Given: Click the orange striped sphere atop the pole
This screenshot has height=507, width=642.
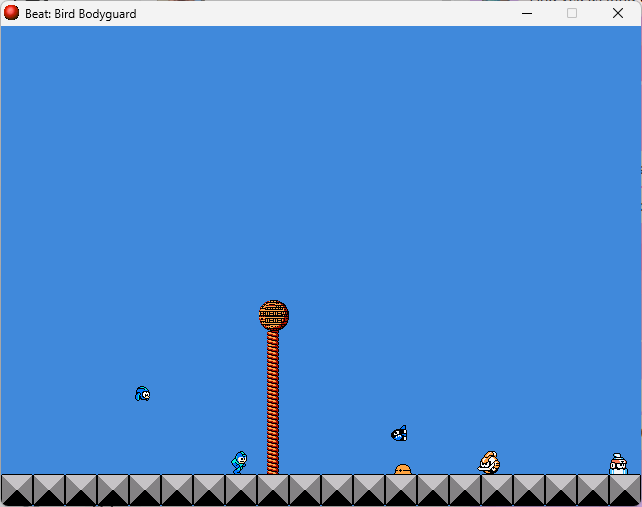Looking at the screenshot, I should (274, 315).
